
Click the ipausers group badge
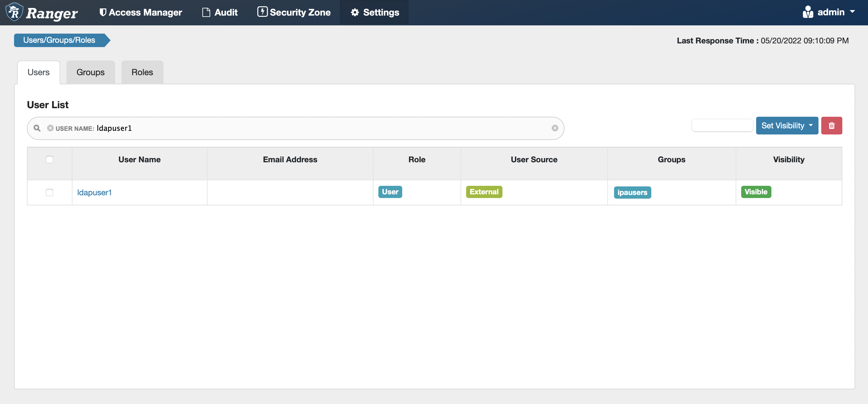pyautogui.click(x=632, y=193)
